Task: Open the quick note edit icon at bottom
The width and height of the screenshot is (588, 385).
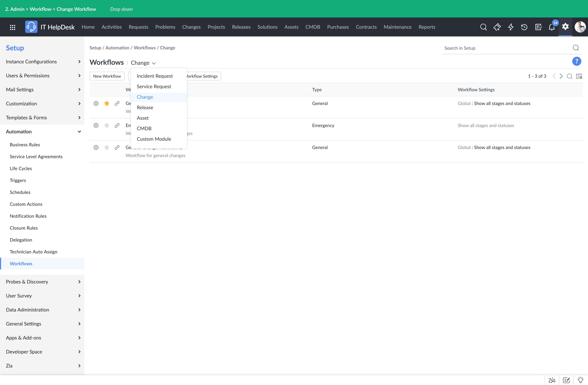Action: pyautogui.click(x=566, y=380)
